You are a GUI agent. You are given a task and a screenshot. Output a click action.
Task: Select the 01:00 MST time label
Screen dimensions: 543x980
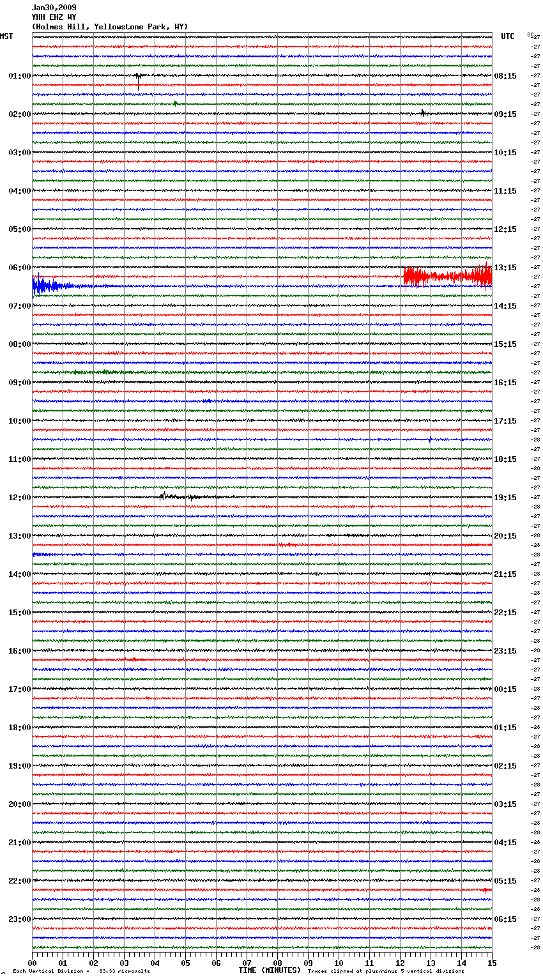click(20, 76)
